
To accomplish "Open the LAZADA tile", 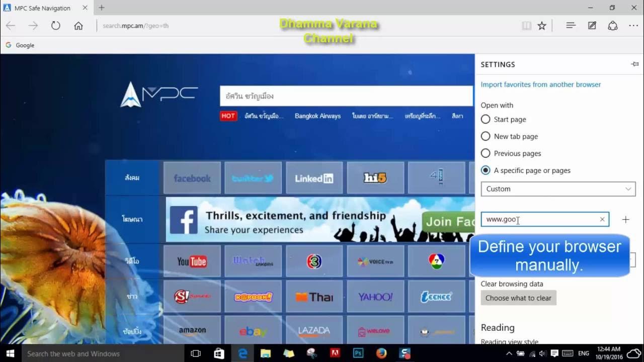I will point(314,330).
